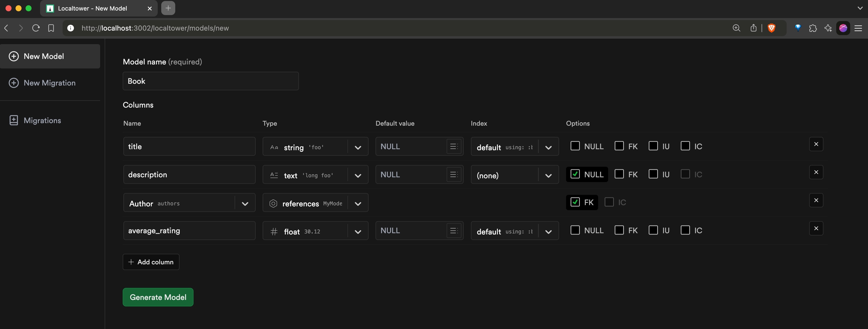This screenshot has width=868, height=329.
Task: Click the Generate Model button
Action: pos(158,297)
